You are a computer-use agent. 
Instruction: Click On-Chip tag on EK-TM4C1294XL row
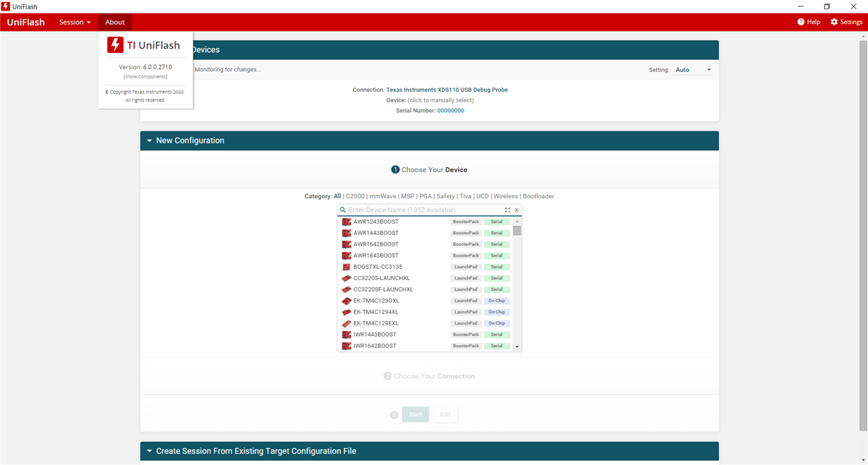(x=497, y=312)
